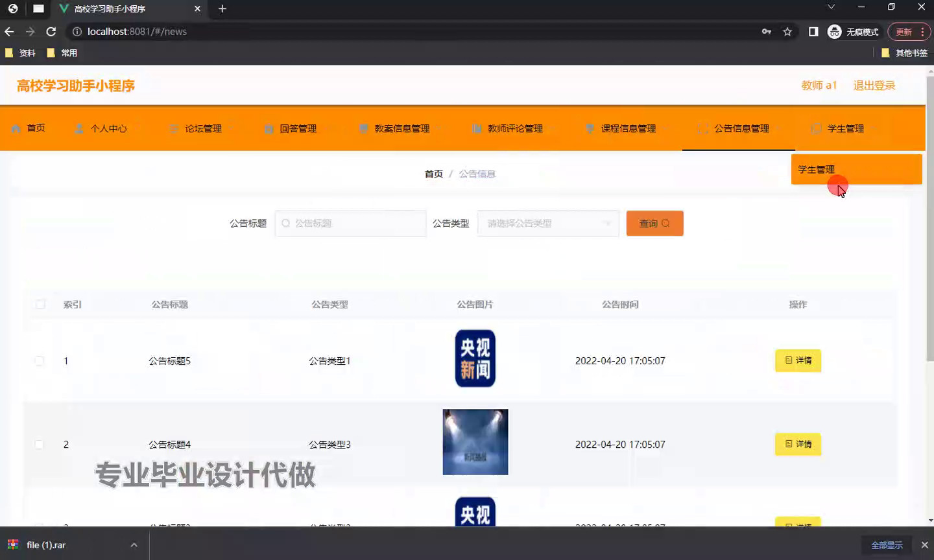Click the 高校学习助手小程序 site title
Screen dimensions: 934x560
pos(76,86)
